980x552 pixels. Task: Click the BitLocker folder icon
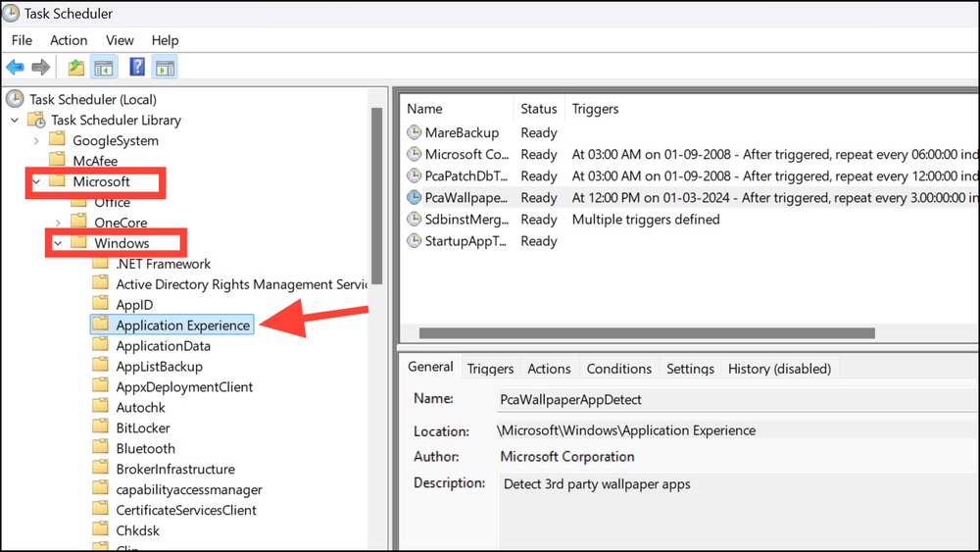100,427
